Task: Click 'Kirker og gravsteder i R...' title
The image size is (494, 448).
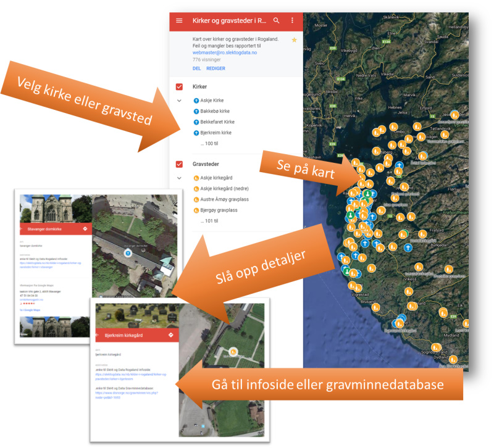Action: pos(229,21)
